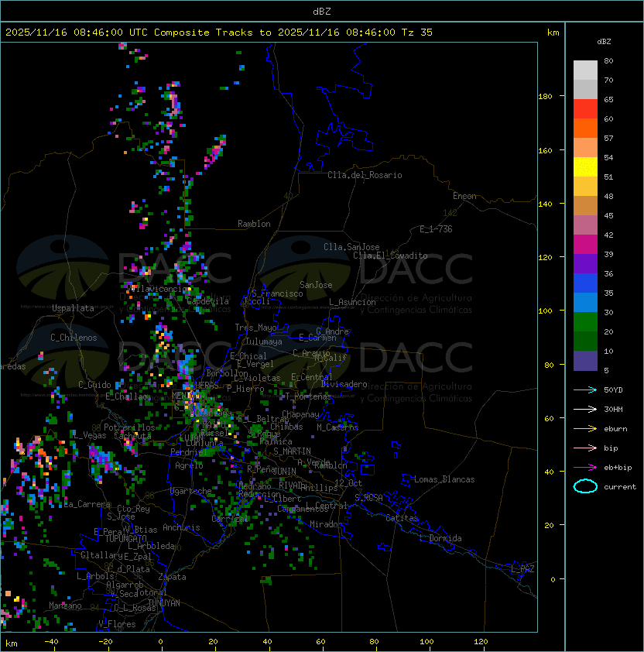The width and height of the screenshot is (644, 652).
Task: Click the 'Anchoris' place label
Action: [181, 527]
